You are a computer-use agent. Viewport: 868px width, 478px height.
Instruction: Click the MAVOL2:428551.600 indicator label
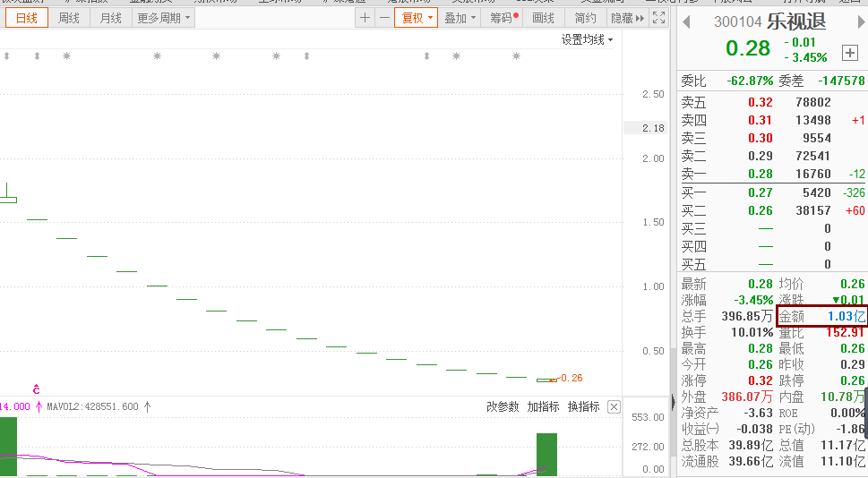click(x=92, y=406)
